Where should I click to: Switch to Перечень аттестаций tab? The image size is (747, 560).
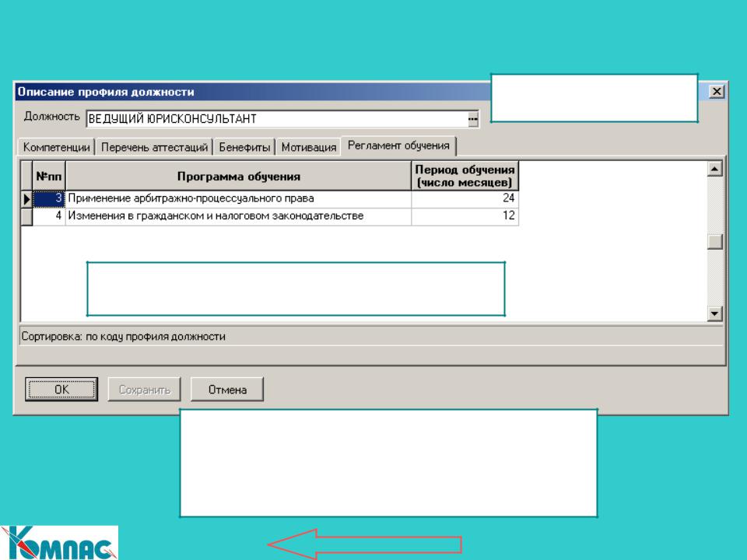tap(154, 147)
